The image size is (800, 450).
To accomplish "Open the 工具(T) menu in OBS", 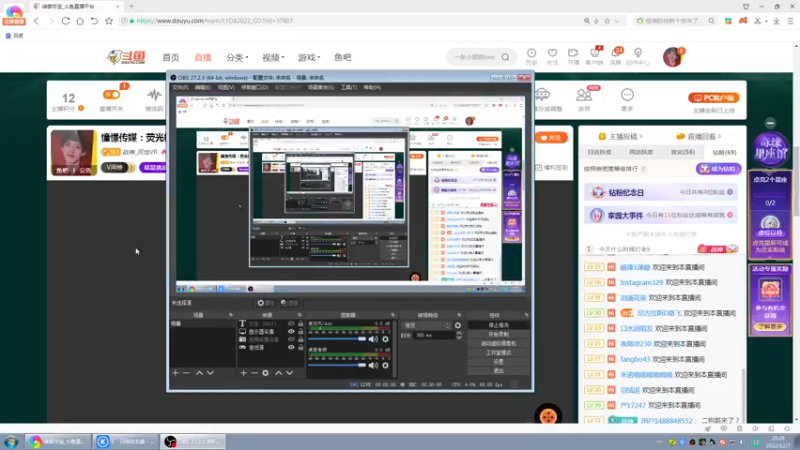I will click(x=348, y=87).
